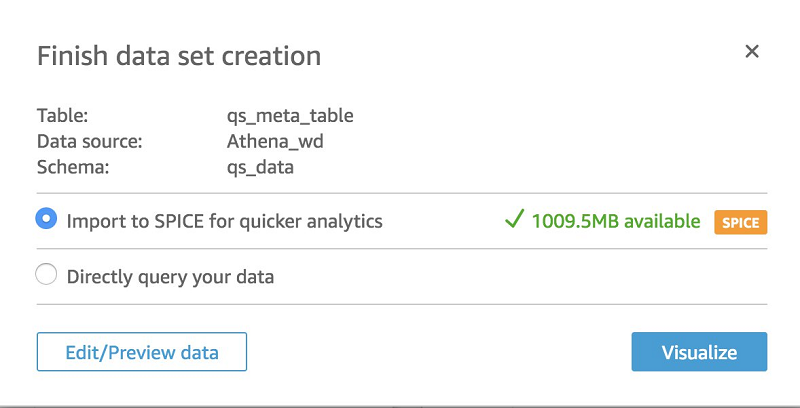Click the Directly query your data label

[x=170, y=276]
